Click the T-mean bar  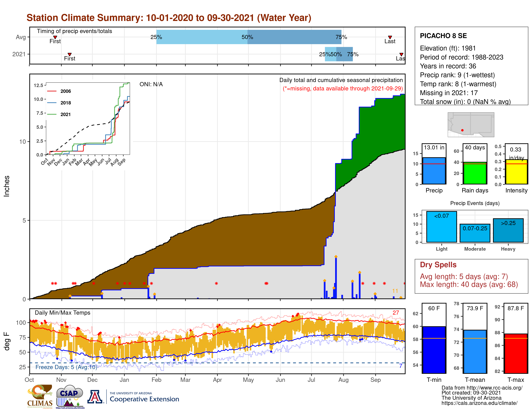click(475, 352)
